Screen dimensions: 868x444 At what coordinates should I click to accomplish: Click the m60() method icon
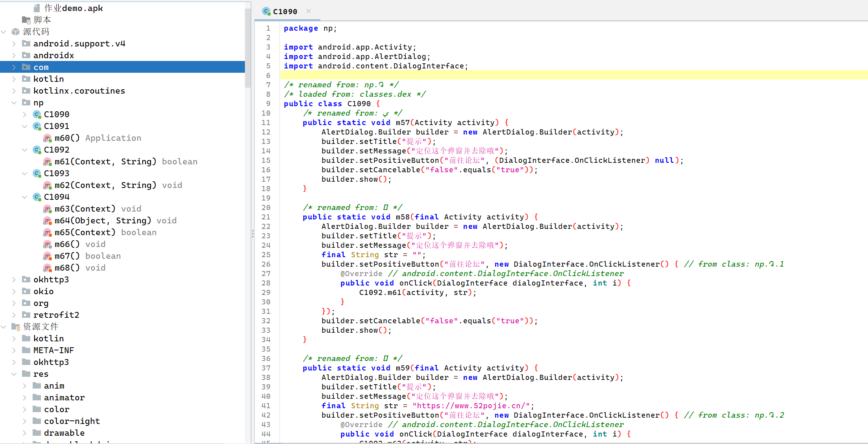(47, 138)
